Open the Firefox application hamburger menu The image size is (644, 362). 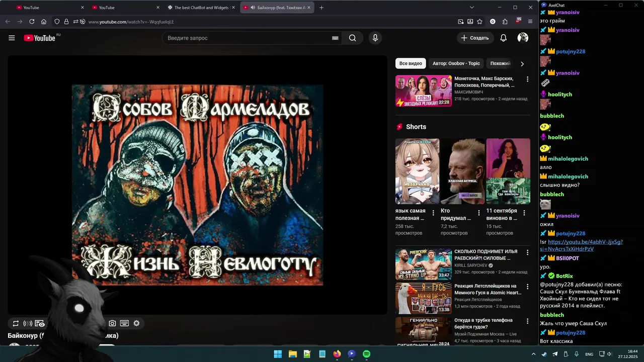click(x=530, y=22)
